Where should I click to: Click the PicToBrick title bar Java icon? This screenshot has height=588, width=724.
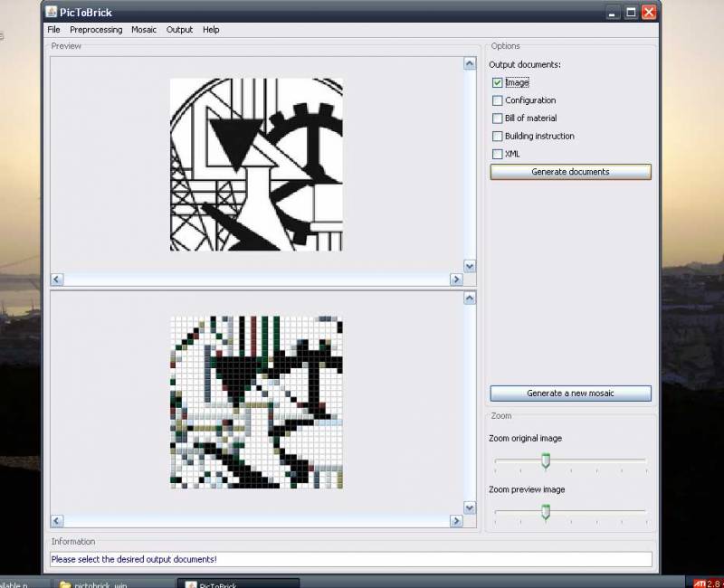click(52, 12)
